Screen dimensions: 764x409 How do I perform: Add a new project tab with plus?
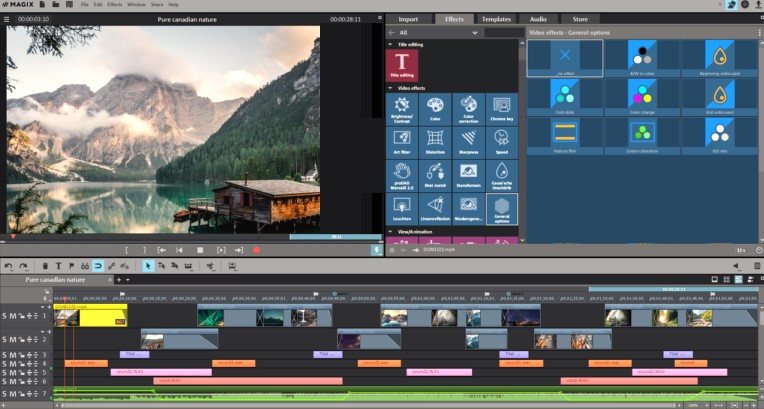(118, 280)
